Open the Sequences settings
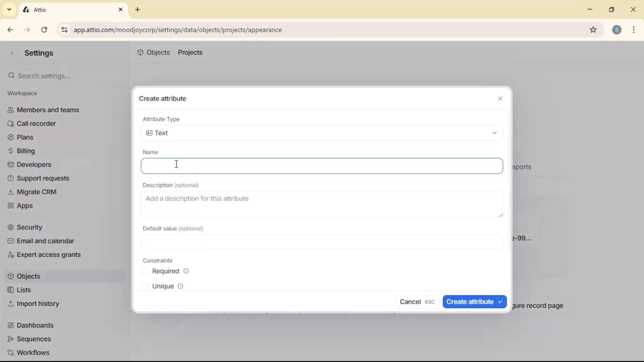The image size is (644, 362). pyautogui.click(x=33, y=339)
